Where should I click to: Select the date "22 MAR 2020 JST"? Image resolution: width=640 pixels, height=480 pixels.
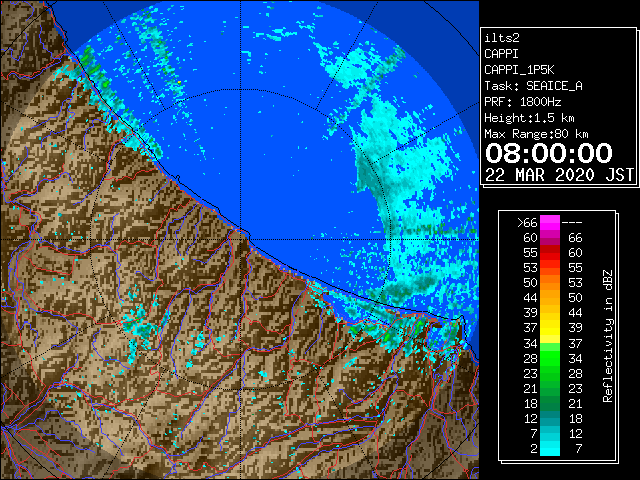click(x=559, y=175)
